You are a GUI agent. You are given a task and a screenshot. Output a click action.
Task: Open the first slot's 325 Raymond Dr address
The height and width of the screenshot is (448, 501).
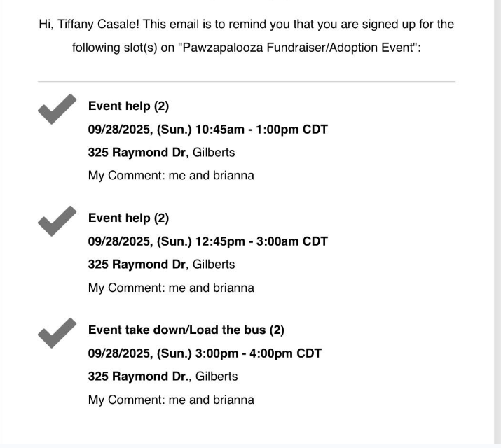pos(137,152)
